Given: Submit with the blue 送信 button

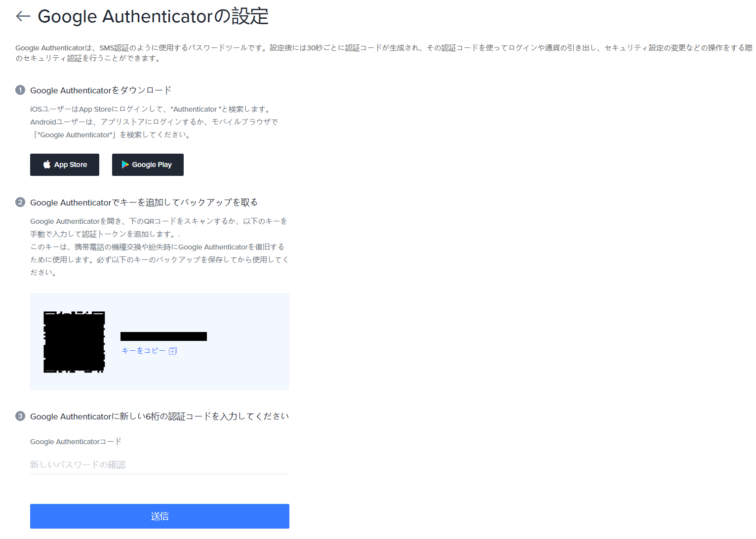Looking at the screenshot, I should pyautogui.click(x=159, y=516).
